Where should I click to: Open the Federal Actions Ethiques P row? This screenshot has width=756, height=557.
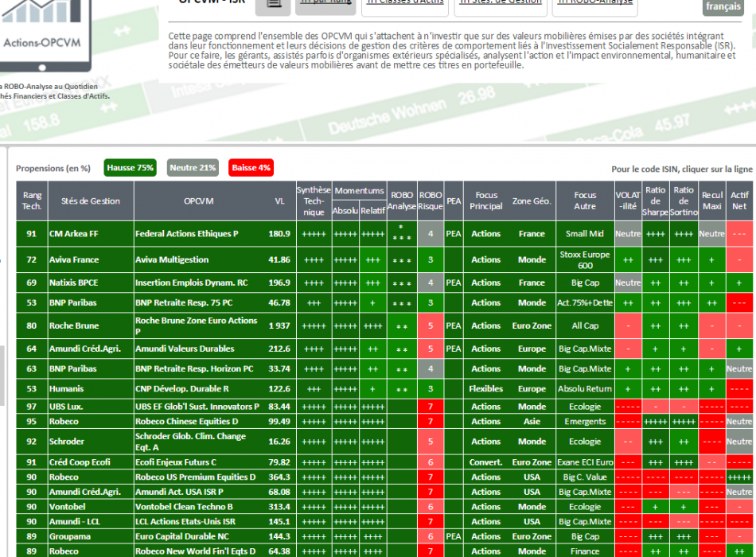[x=384, y=234]
